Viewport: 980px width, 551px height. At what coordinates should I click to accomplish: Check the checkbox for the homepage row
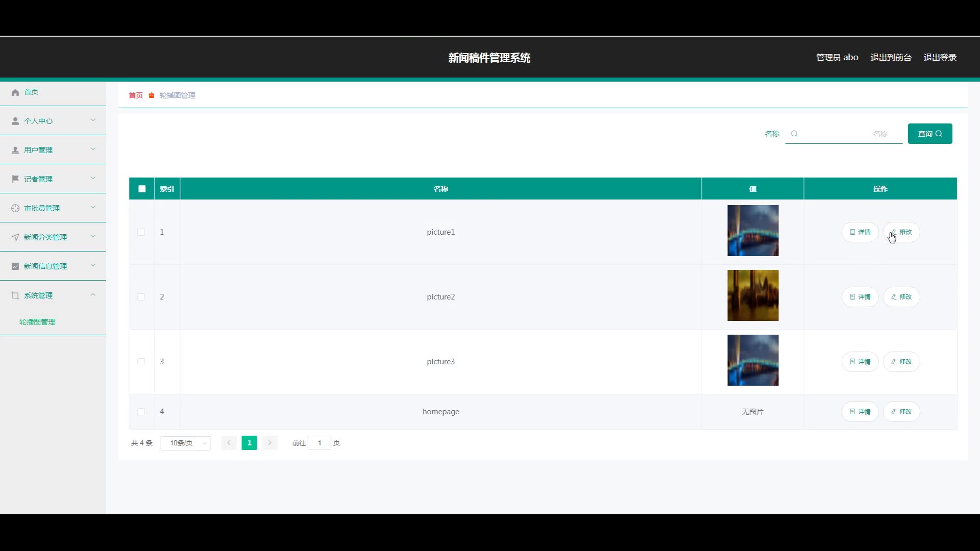pyautogui.click(x=141, y=412)
